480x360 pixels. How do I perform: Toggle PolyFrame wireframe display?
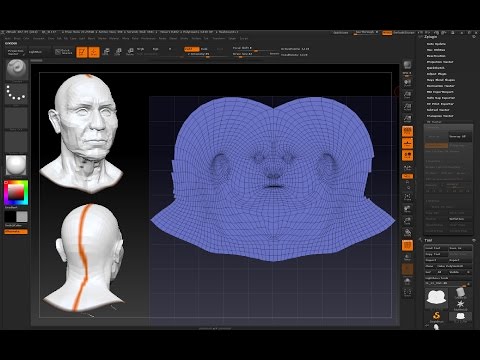click(407, 245)
